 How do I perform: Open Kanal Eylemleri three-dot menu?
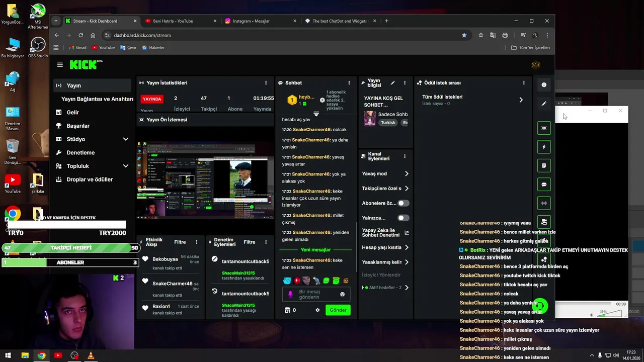[405, 156]
